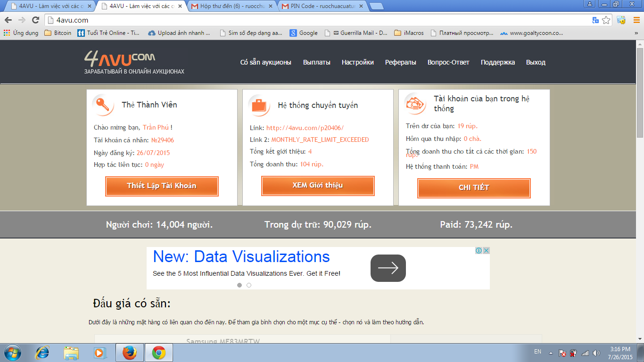Close the Data Visualizations ad

pos(486,251)
